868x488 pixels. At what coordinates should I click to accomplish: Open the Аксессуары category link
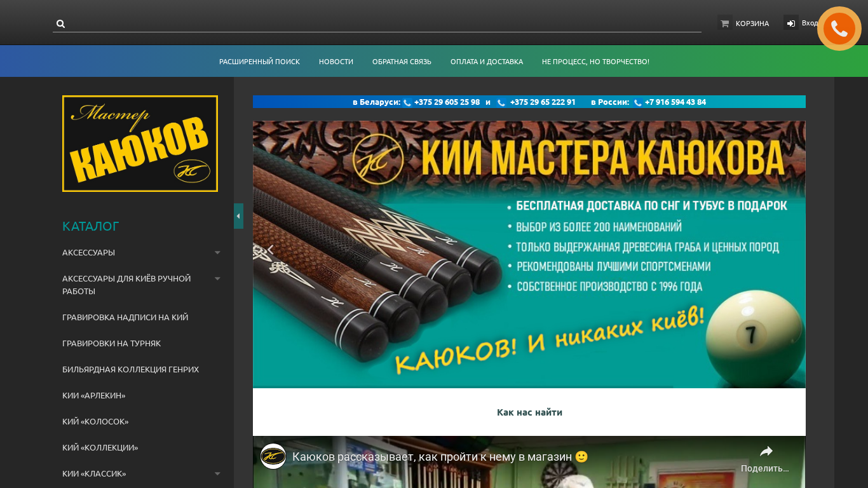88,252
